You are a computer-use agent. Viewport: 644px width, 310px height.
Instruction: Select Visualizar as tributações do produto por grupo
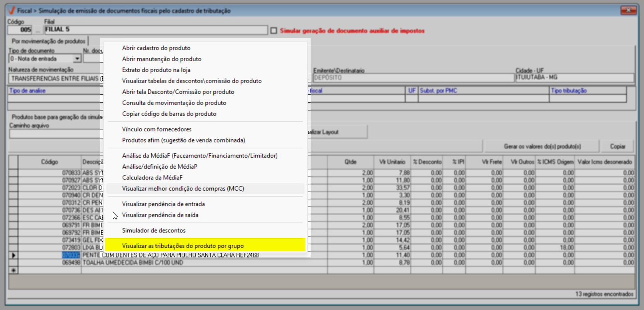(183, 246)
